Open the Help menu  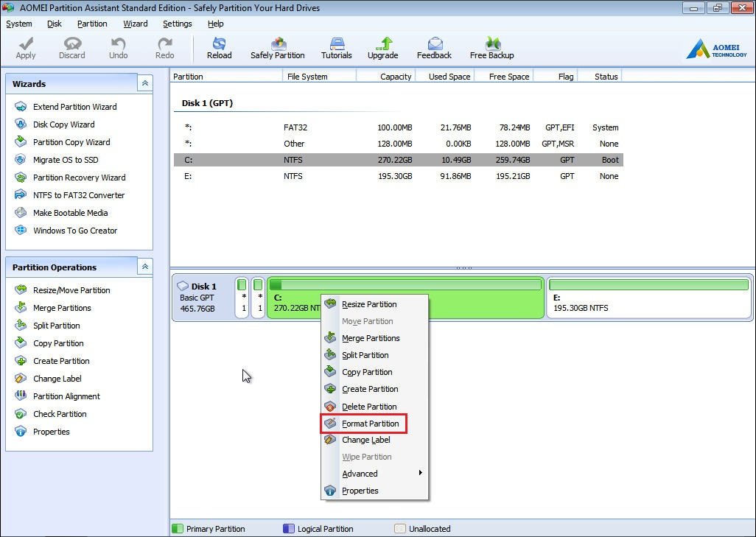215,24
